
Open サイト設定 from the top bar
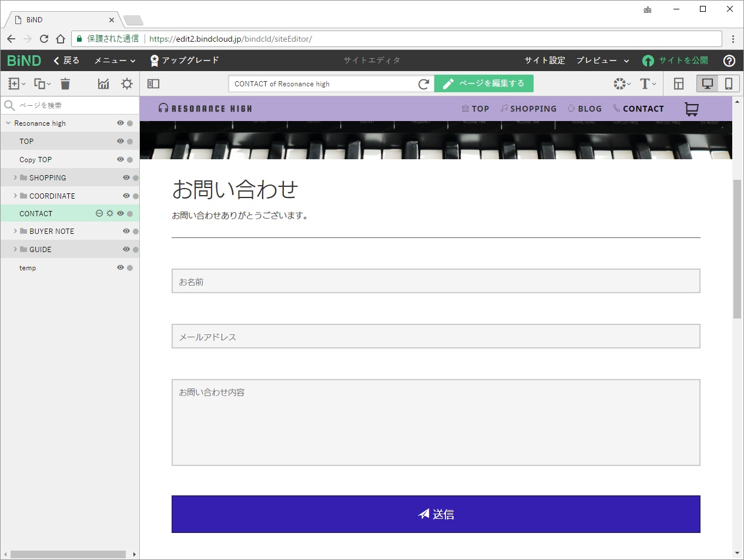click(x=545, y=61)
